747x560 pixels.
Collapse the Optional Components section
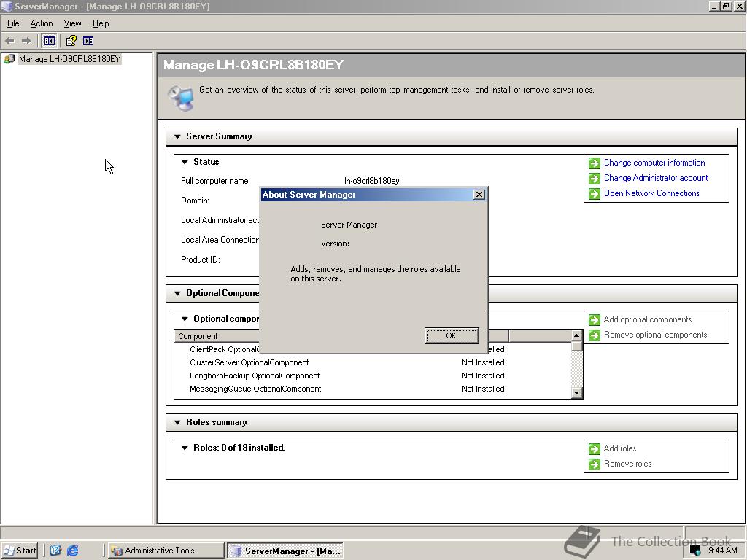pyautogui.click(x=177, y=293)
